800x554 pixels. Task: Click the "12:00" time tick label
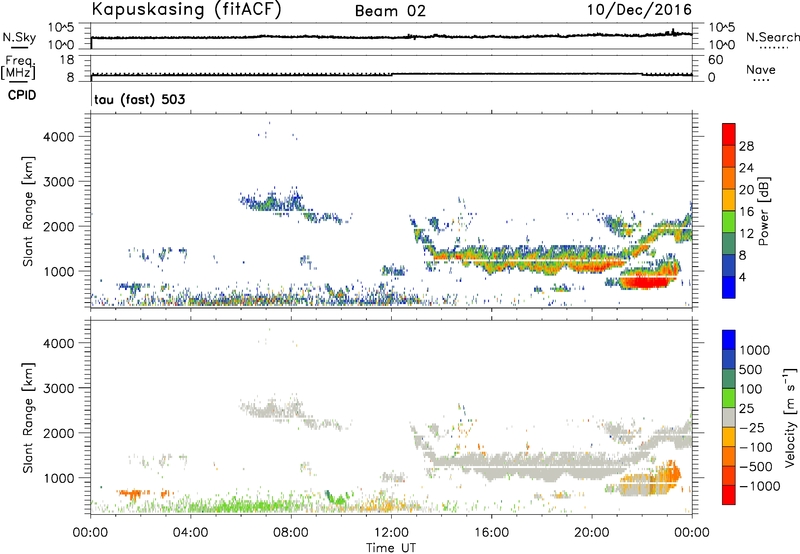tap(391, 533)
